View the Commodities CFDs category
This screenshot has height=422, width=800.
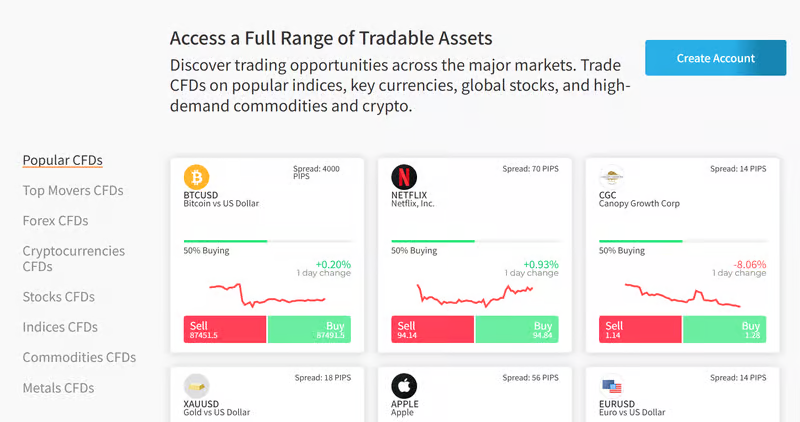pyautogui.click(x=79, y=357)
